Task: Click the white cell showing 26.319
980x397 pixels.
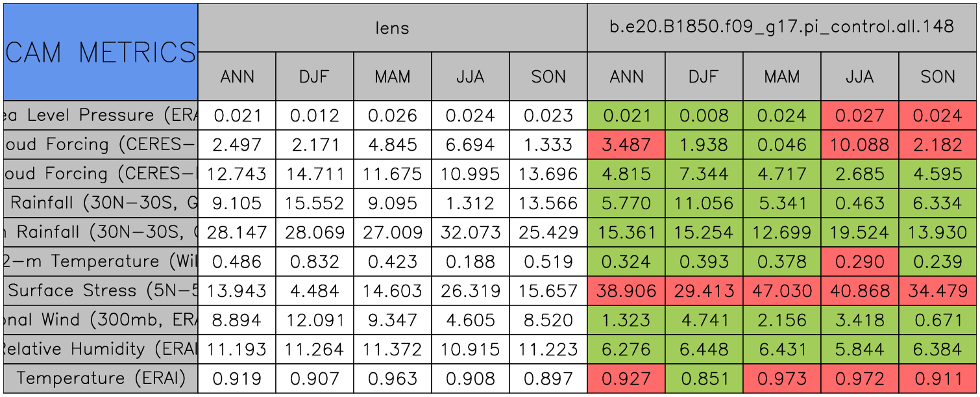Action: point(470,291)
